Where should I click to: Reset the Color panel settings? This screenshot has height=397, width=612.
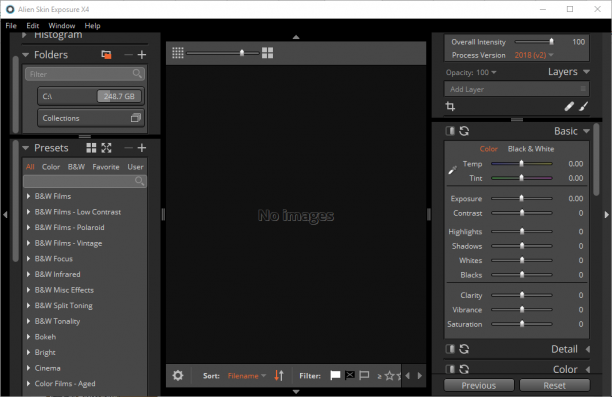[464, 369]
